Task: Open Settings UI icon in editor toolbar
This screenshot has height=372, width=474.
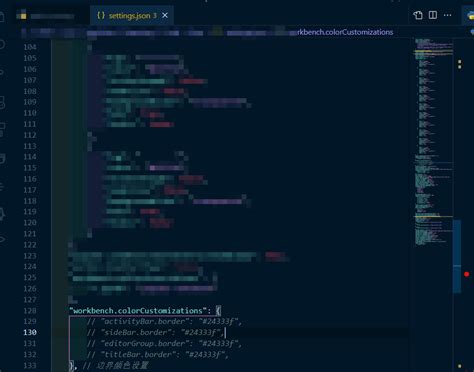Action: click(418, 15)
